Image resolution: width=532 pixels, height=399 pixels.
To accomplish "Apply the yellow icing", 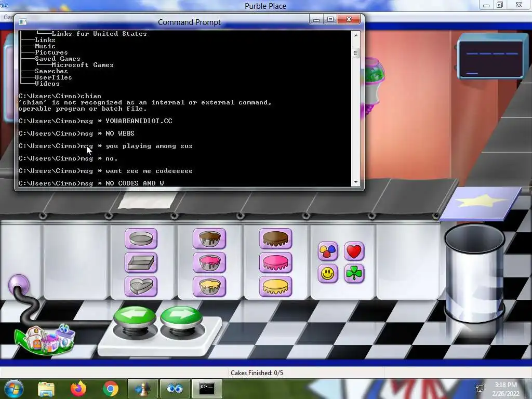I will coord(275,286).
